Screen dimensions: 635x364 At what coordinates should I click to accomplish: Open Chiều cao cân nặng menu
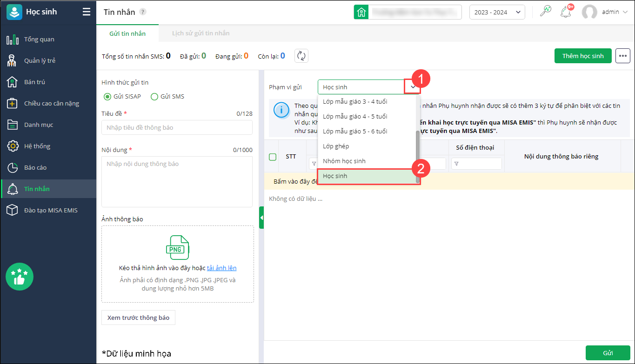[x=48, y=104]
